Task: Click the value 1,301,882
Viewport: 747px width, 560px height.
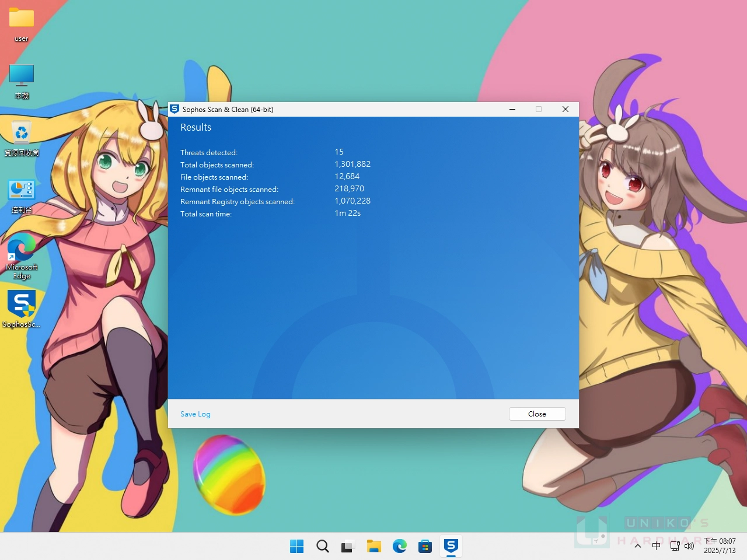Action: click(x=352, y=164)
